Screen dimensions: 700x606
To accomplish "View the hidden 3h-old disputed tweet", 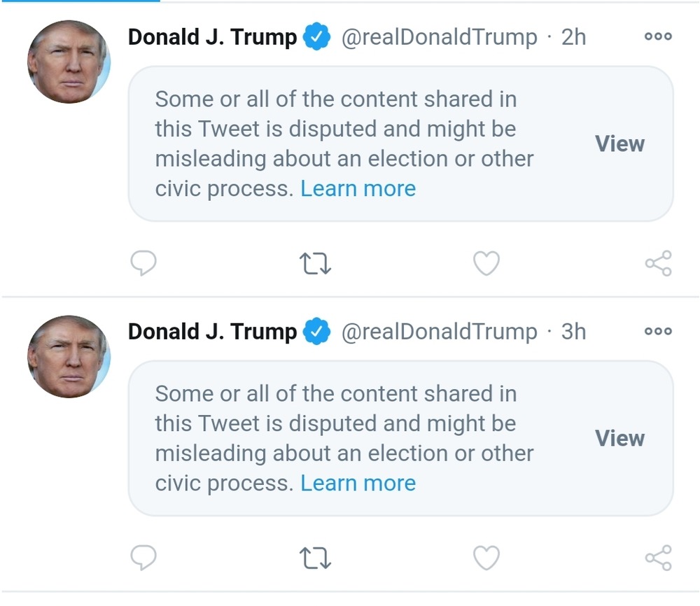I will point(619,438).
